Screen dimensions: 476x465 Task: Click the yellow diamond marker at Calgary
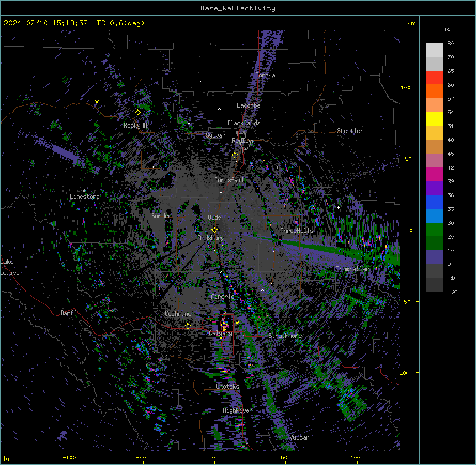224,326
